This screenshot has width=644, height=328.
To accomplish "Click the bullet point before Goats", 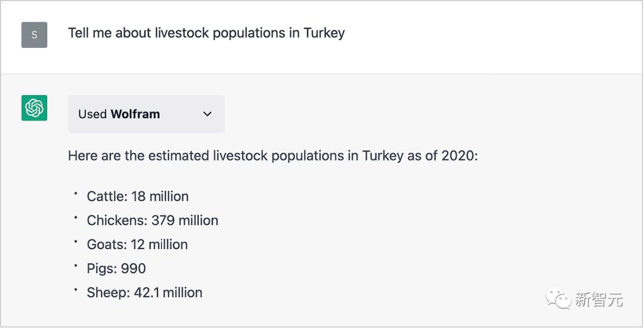I will (x=76, y=242).
